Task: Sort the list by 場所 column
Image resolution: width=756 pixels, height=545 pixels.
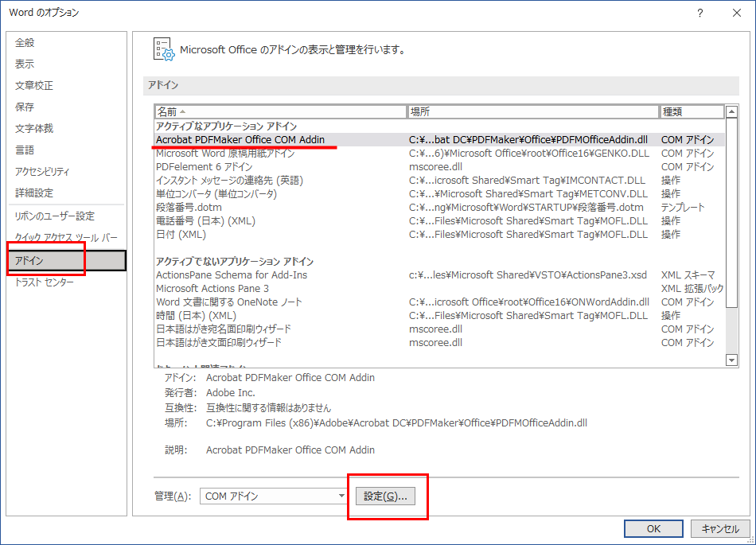Action: 532,112
